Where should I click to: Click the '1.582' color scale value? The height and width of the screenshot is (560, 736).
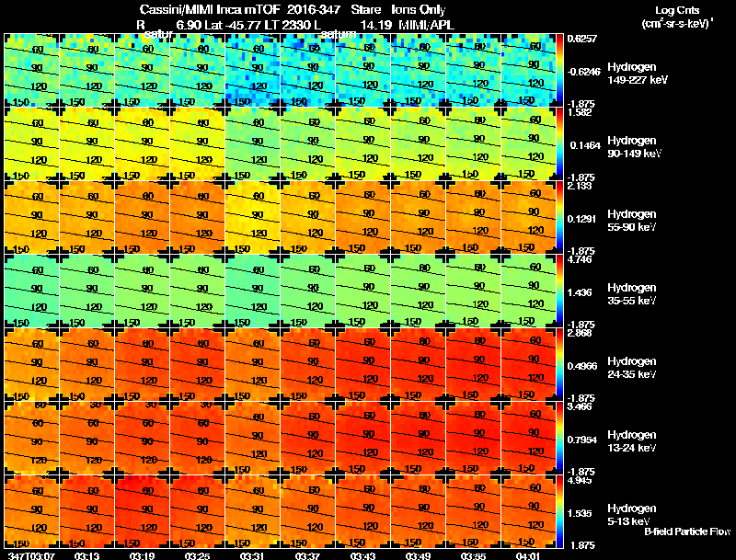(x=581, y=112)
